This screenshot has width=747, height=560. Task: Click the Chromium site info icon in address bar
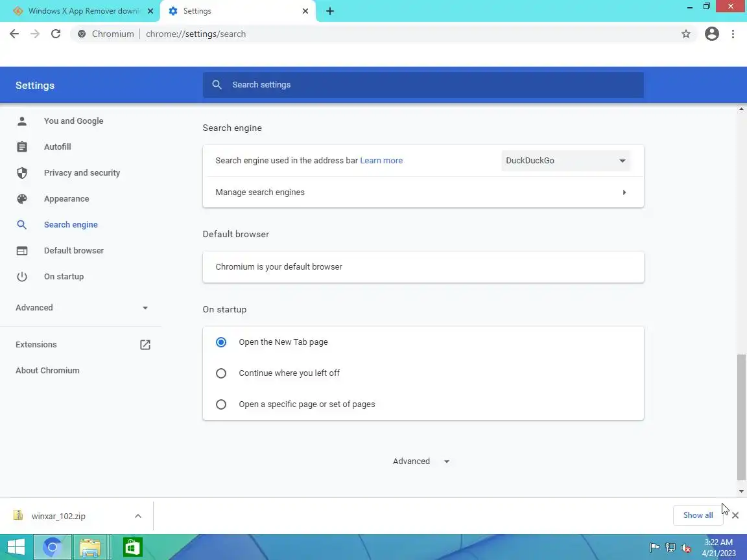pos(82,34)
